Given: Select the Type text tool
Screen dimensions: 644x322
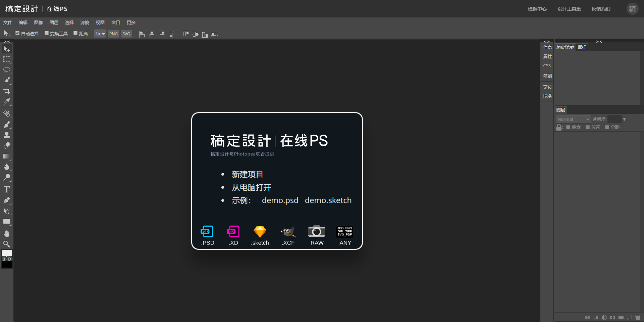Looking at the screenshot, I should (x=7, y=190).
